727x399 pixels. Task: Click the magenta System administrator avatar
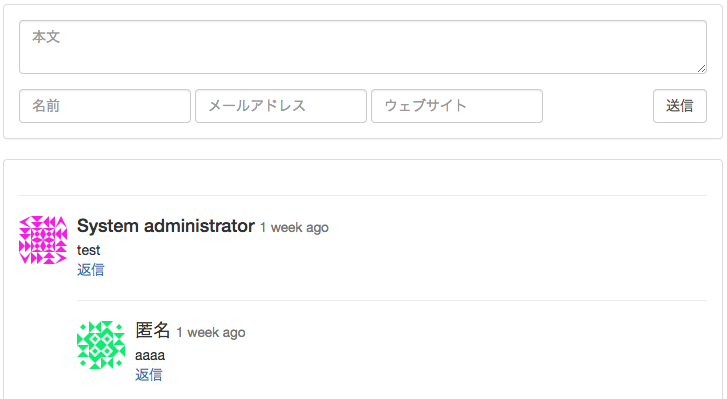(43, 240)
